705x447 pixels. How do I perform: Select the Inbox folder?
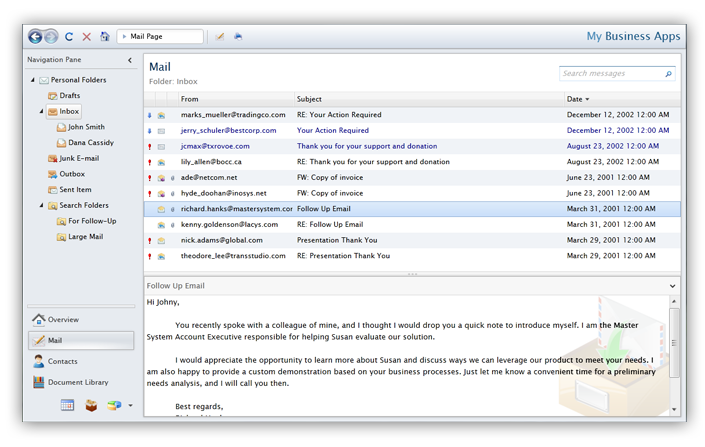63,112
